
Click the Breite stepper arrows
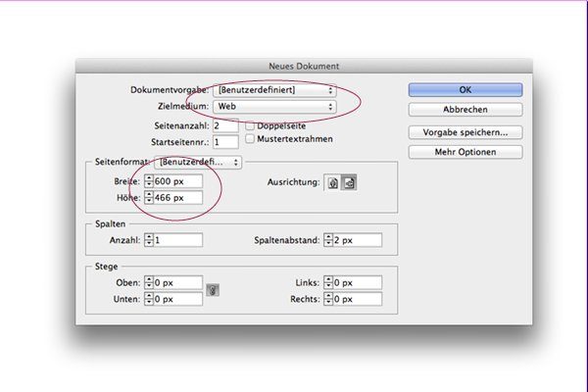[149, 181]
